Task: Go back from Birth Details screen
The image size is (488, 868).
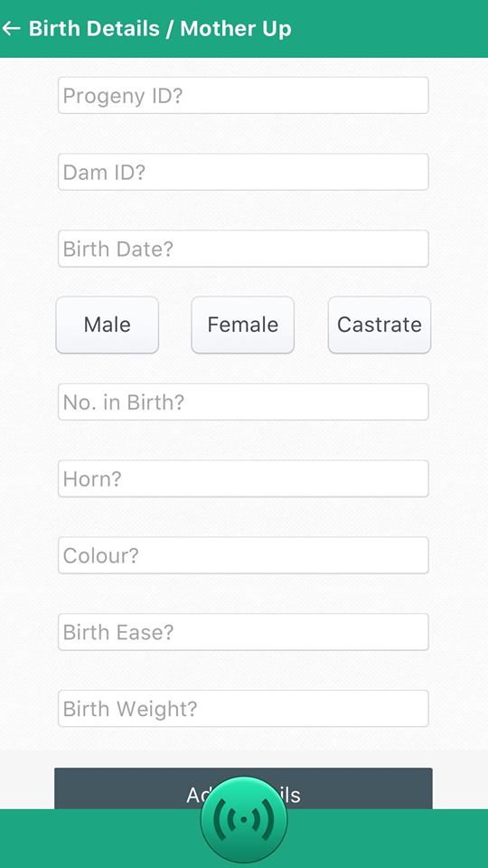Action: point(11,28)
